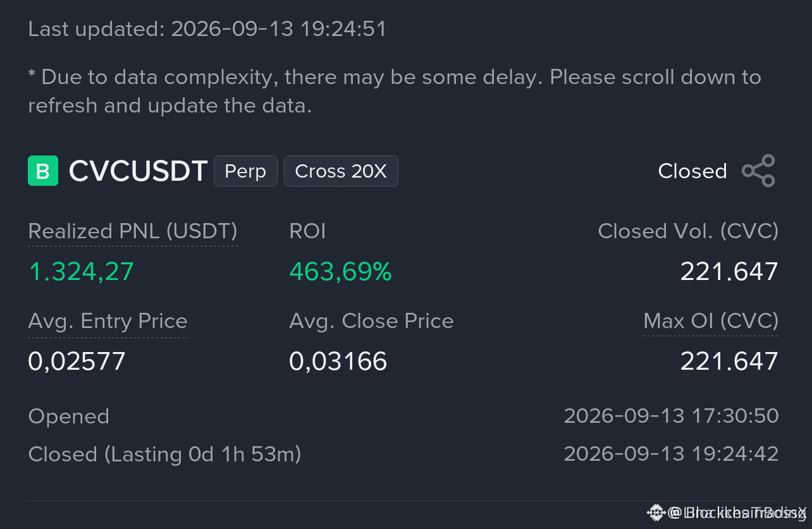
Task: Click the Binance logo watermark
Action: click(x=655, y=512)
